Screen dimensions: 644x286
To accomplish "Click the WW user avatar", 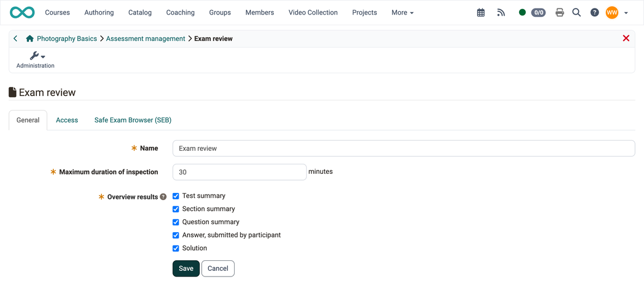I will tap(612, 12).
